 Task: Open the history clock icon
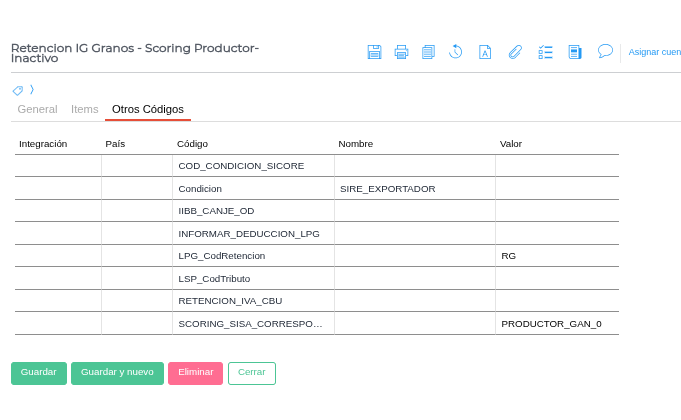click(455, 52)
